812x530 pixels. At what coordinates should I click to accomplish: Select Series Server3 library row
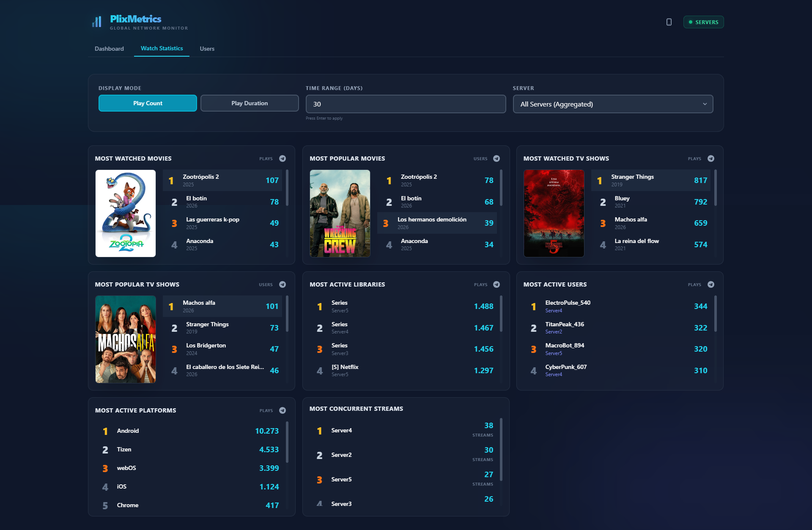click(403, 349)
